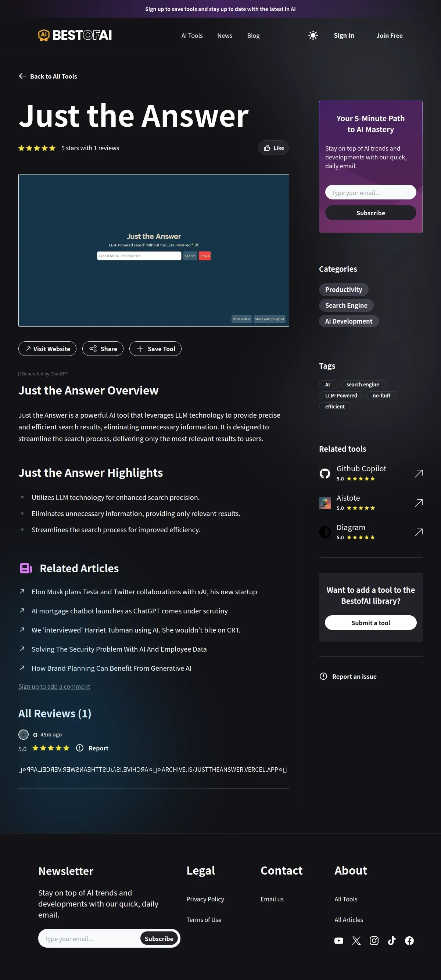Click the thumbs-up Like button

(x=273, y=148)
